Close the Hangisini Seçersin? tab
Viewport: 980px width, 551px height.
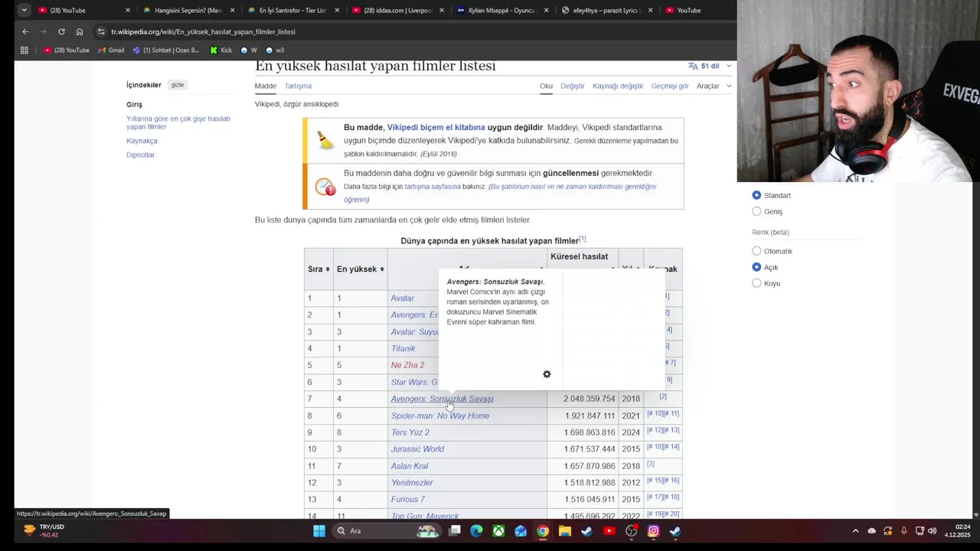pos(232,11)
